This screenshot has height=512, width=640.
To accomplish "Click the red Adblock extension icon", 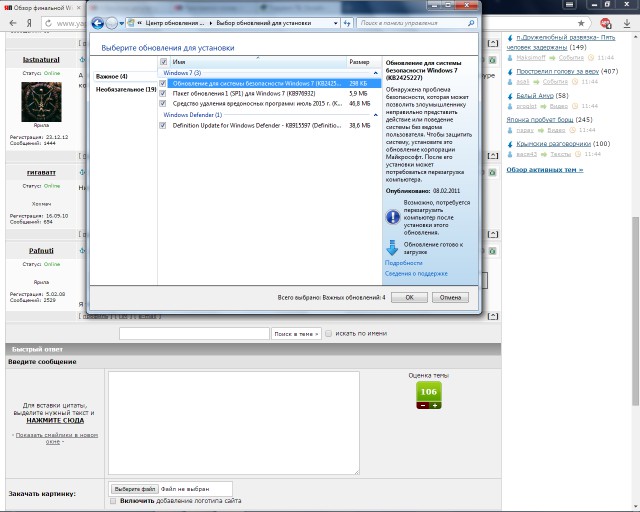I will 605,23.
